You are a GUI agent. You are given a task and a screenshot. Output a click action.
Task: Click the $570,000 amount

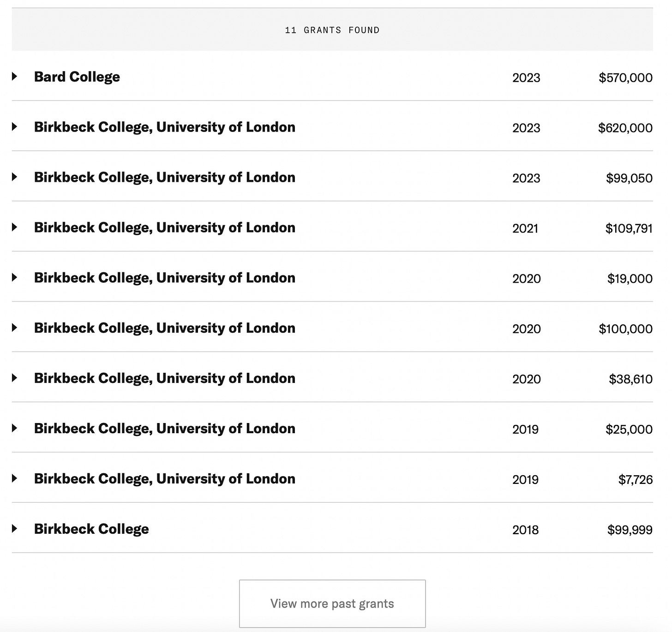tap(625, 78)
